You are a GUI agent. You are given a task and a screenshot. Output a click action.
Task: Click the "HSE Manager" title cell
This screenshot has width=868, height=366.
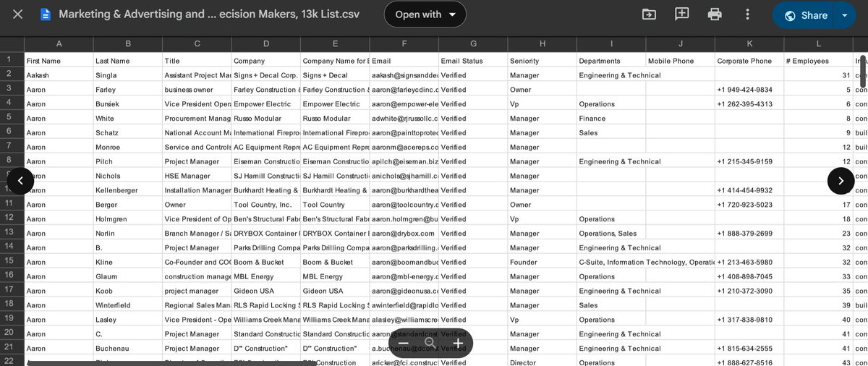(x=197, y=176)
